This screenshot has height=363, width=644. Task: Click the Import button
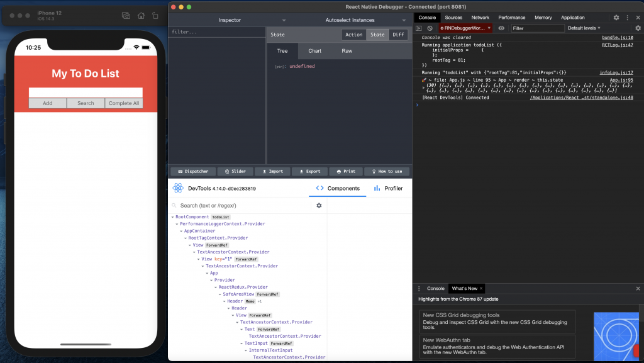point(273,172)
